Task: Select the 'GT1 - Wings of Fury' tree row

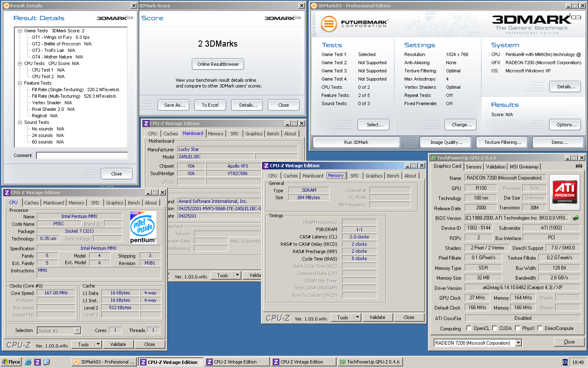Action: pyautogui.click(x=61, y=37)
